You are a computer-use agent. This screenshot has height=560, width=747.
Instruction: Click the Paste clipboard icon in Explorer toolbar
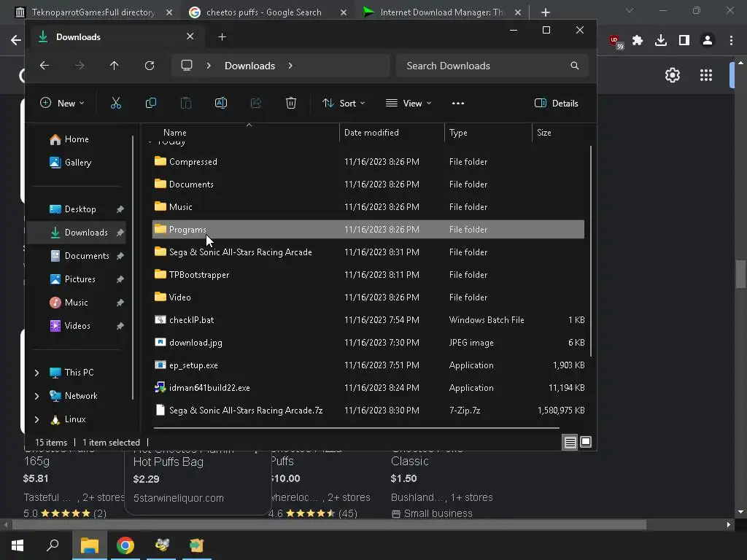pyautogui.click(x=186, y=103)
